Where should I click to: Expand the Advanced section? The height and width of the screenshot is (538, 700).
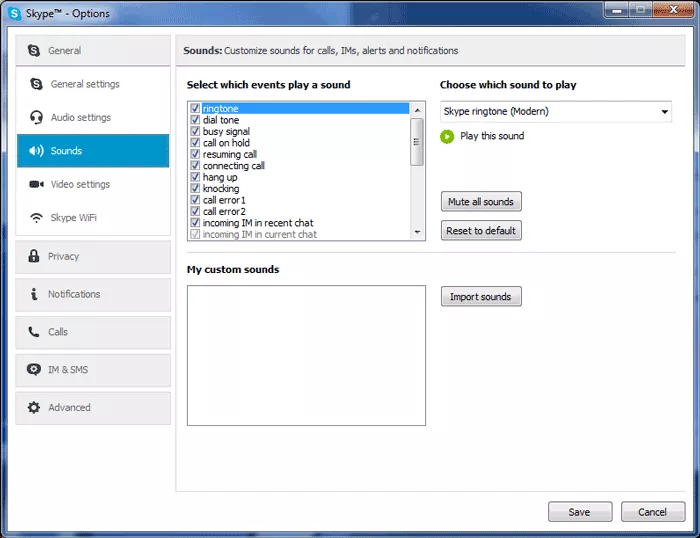pos(93,408)
